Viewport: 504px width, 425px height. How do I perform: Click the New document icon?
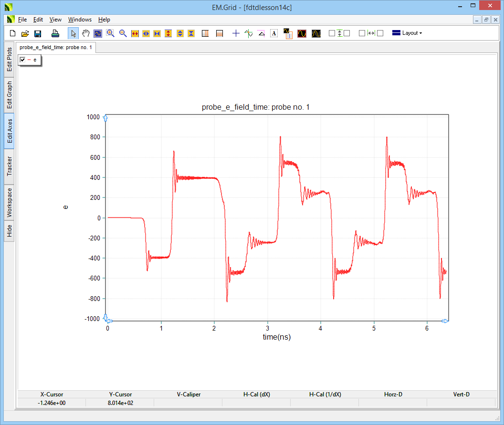tap(13, 33)
